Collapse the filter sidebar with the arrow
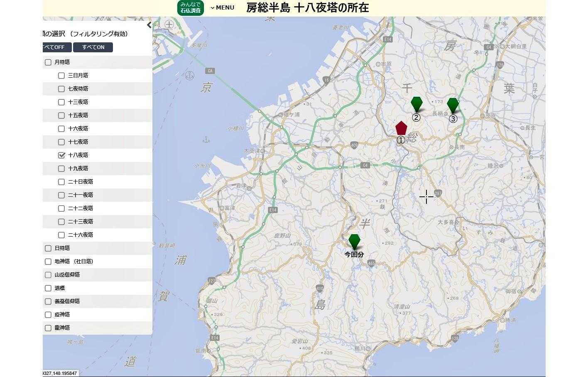 pos(149,25)
